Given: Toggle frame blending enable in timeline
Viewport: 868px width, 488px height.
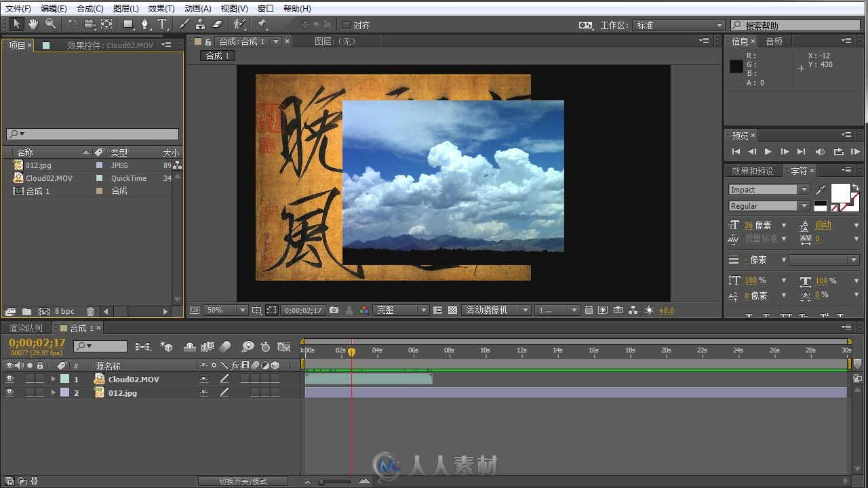Looking at the screenshot, I should pyautogui.click(x=208, y=346).
